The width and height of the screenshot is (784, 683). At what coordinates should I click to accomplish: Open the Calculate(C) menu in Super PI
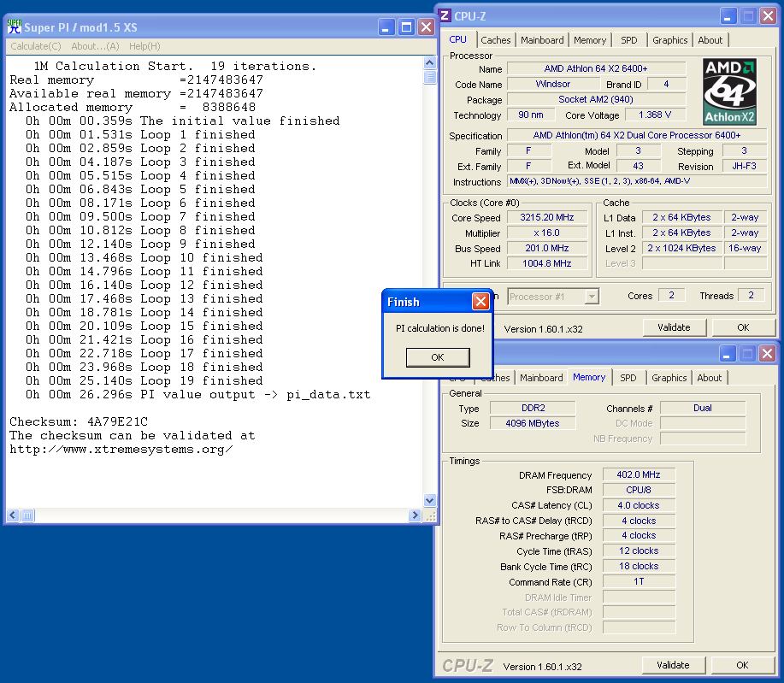pos(36,46)
